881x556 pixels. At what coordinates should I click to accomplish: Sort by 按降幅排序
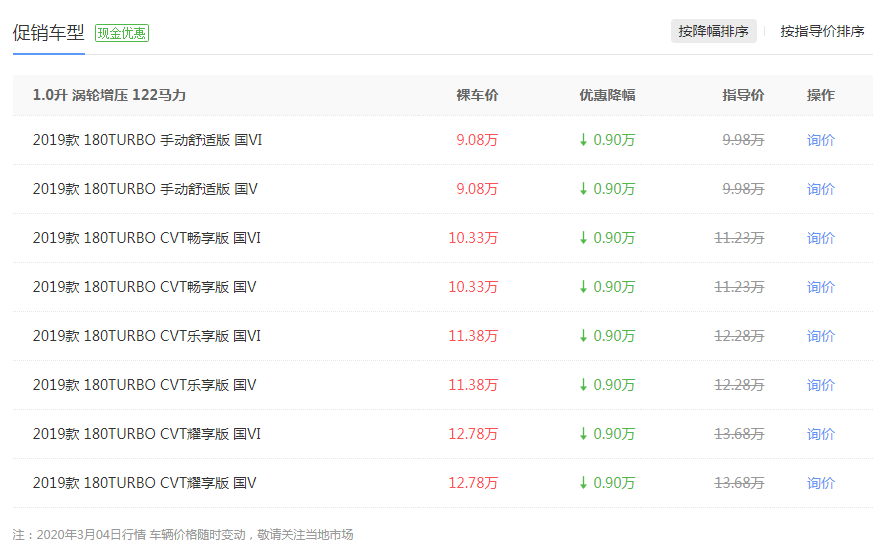(x=714, y=31)
